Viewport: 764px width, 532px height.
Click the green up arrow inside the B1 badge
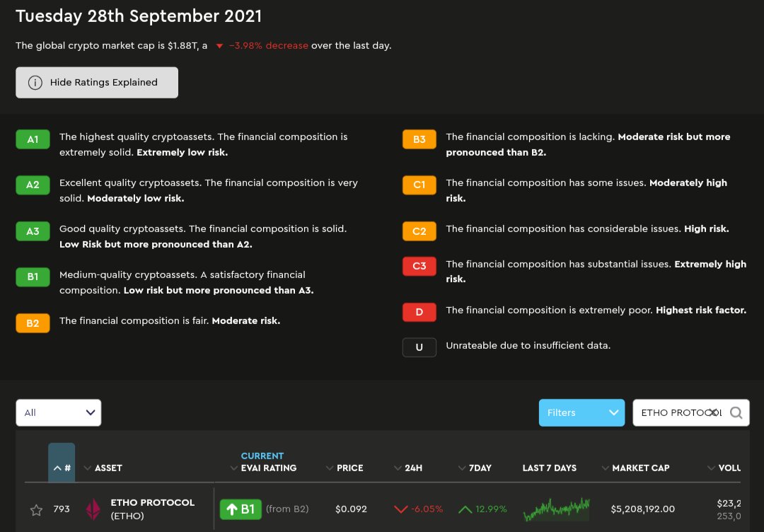231,508
